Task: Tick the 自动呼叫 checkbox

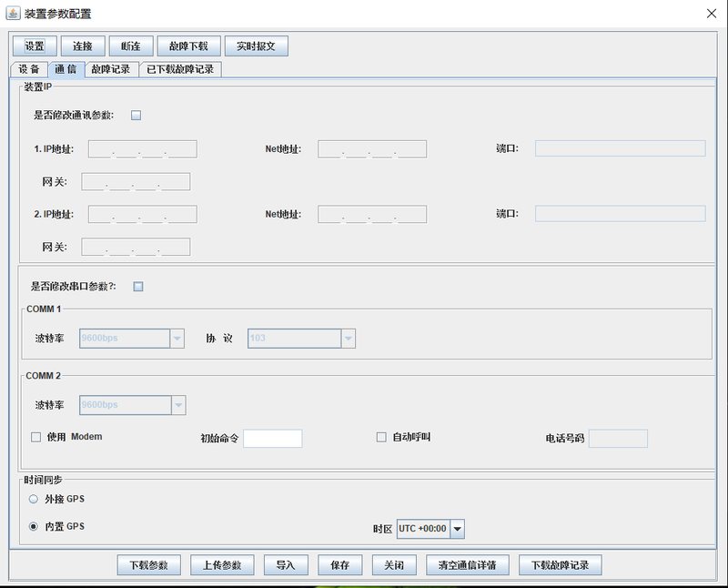Action: point(381,437)
